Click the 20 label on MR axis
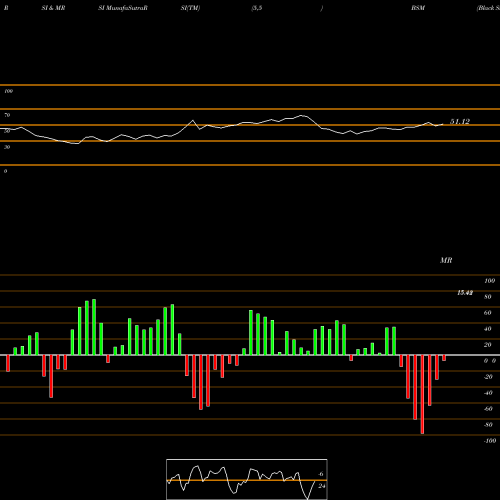 (x=488, y=345)
